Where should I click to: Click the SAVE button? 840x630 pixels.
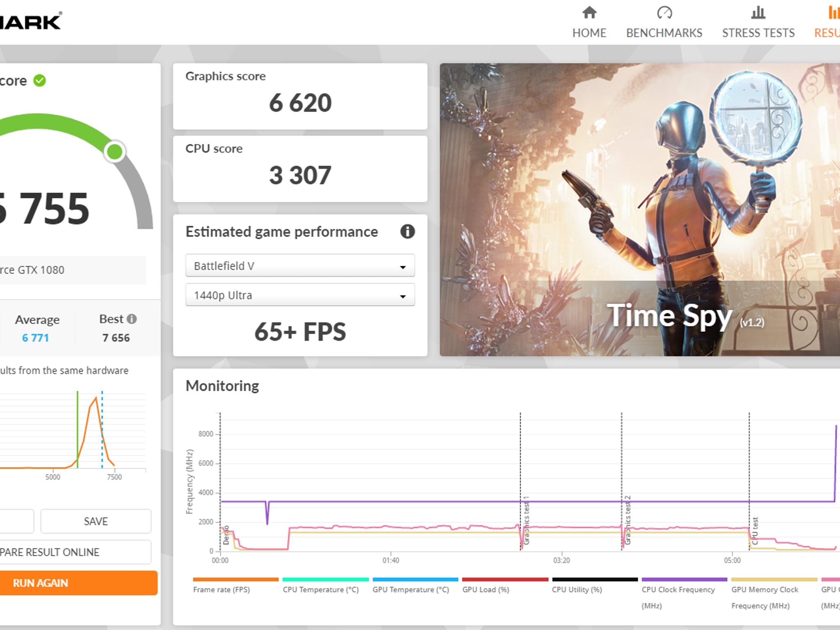coord(96,521)
